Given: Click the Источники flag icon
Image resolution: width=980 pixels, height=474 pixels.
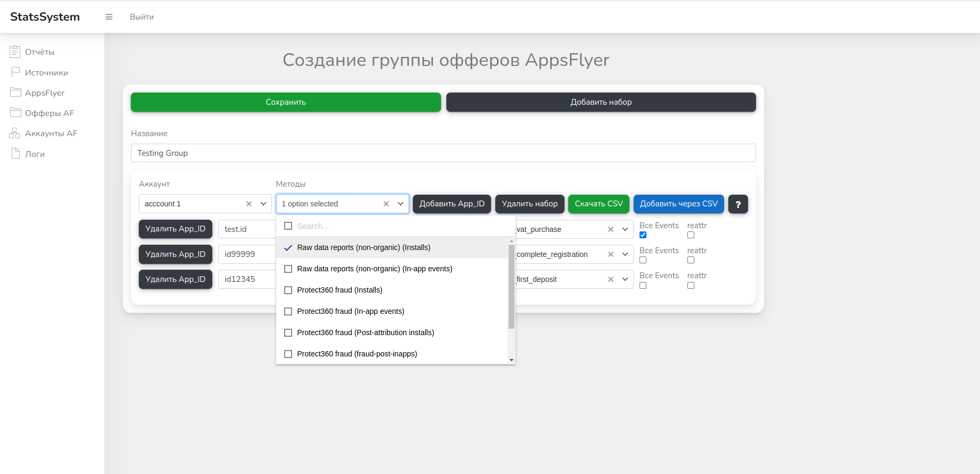Looking at the screenshot, I should point(15,72).
